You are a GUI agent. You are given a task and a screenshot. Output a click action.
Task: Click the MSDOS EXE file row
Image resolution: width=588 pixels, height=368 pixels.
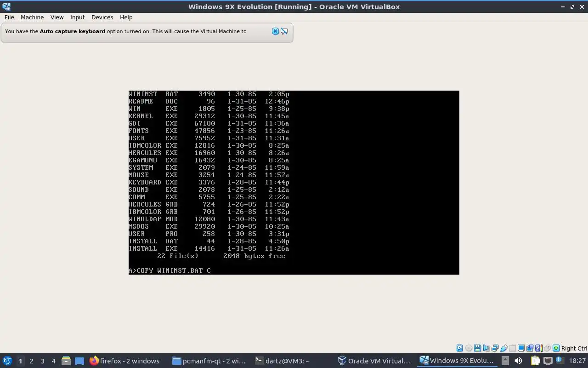click(209, 226)
